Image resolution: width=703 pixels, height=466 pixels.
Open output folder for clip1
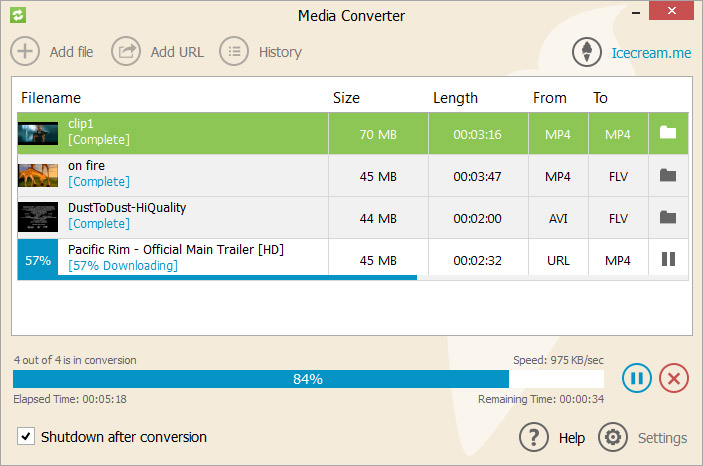668,134
